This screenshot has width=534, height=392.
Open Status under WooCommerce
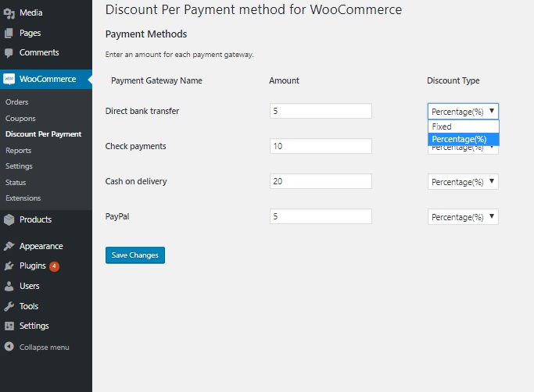tap(16, 183)
